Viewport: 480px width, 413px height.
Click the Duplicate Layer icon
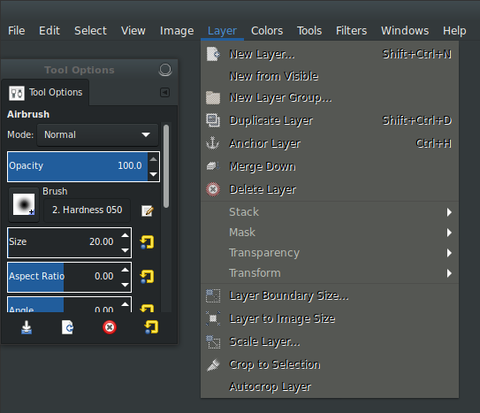213,120
